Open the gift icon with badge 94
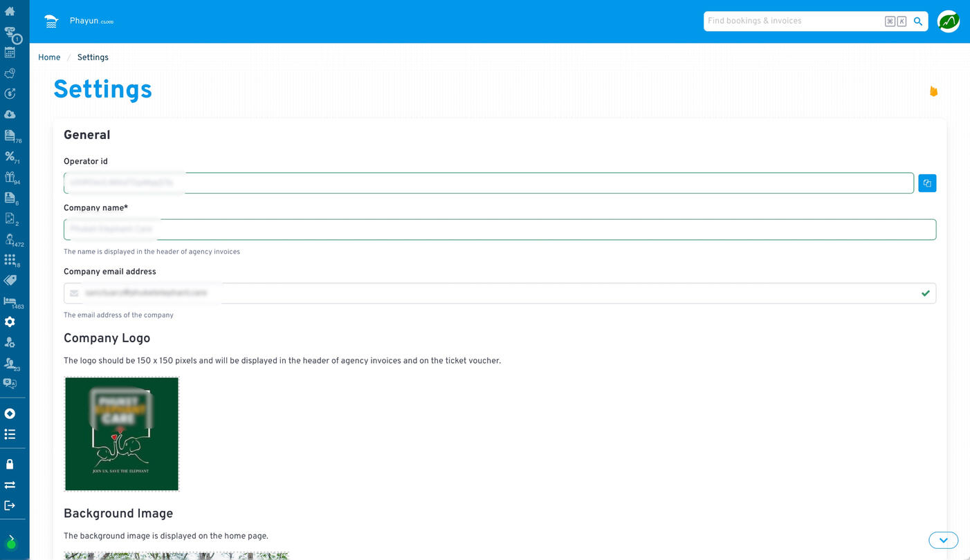The height and width of the screenshot is (560, 970). 10,177
